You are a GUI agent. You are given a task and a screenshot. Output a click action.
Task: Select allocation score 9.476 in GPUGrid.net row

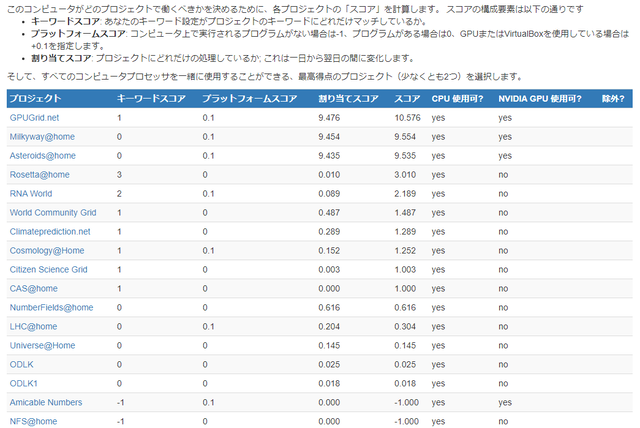[x=329, y=118]
